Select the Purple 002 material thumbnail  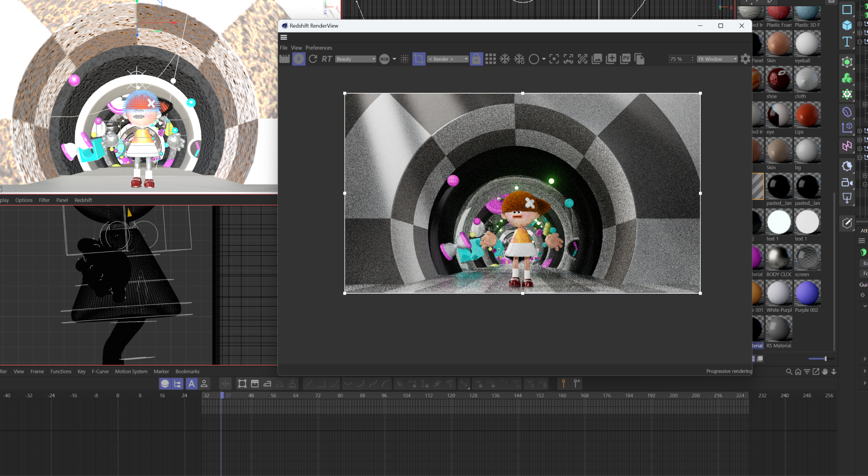[807, 293]
